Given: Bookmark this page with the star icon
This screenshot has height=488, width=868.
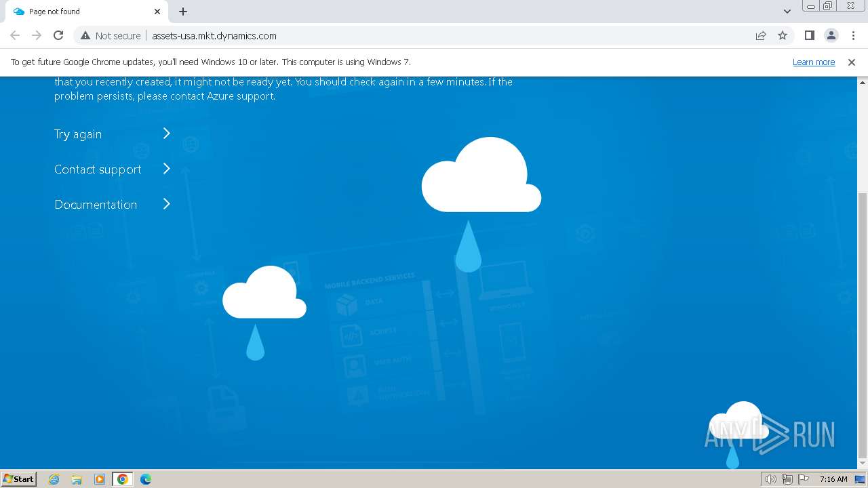Looking at the screenshot, I should [783, 35].
